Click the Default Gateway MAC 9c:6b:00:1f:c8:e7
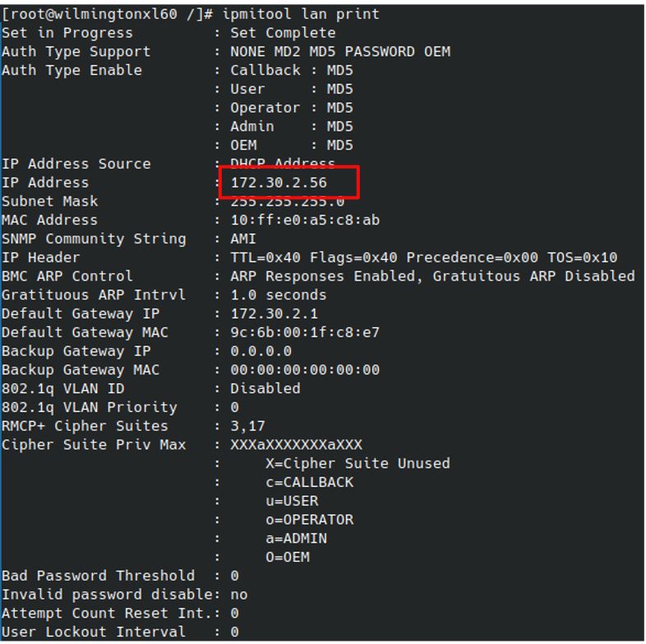Screen dimensions: 646x644 (305, 332)
